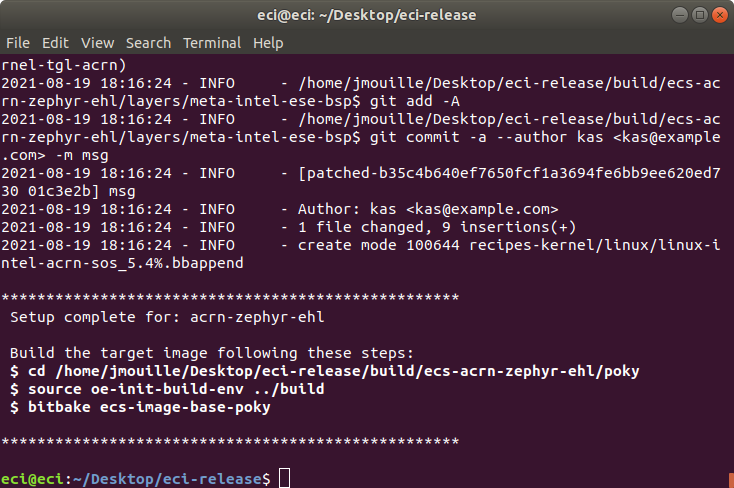Open the View menu
734x488 pixels.
[x=97, y=43]
